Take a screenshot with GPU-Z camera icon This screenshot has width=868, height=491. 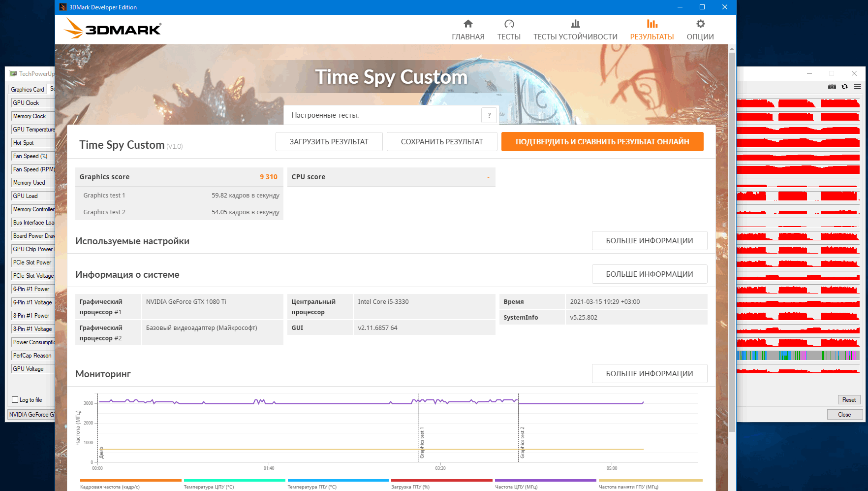tap(832, 87)
